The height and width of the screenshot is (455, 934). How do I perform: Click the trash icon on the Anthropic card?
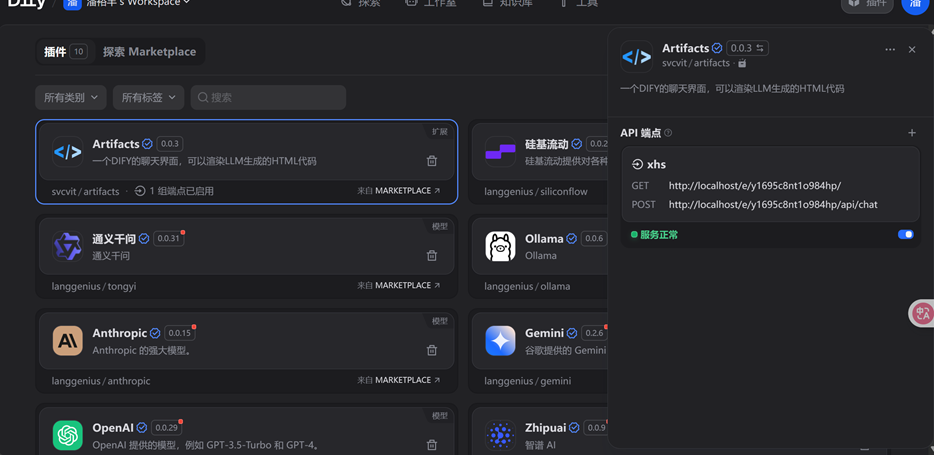click(432, 350)
